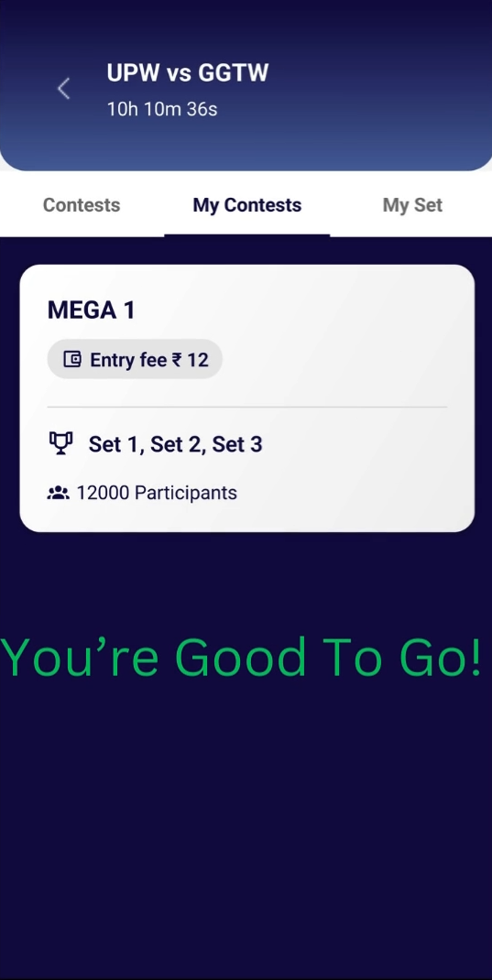Click the participants group icon
This screenshot has height=980, width=492.
click(58, 493)
